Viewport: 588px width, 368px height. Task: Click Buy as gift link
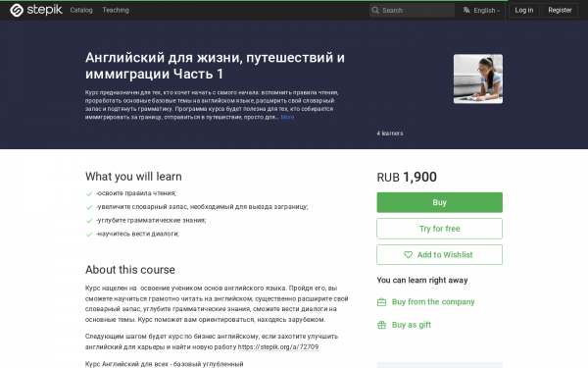412,325
